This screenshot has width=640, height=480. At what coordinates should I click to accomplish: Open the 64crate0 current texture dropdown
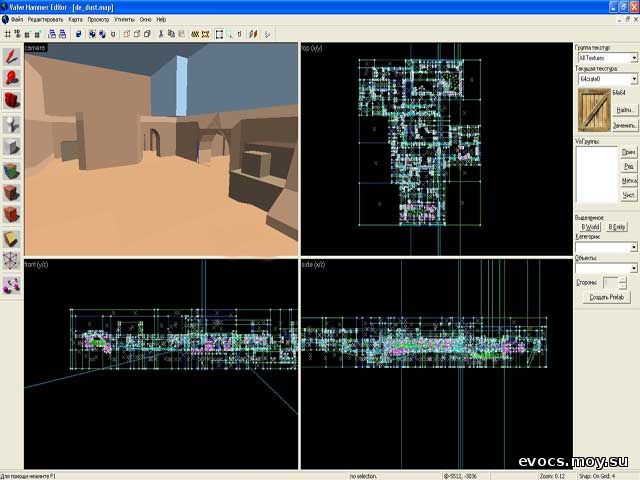coord(633,79)
